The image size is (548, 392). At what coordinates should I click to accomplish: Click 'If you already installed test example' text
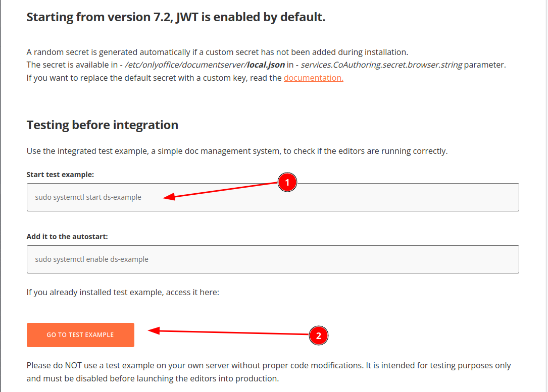123,292
